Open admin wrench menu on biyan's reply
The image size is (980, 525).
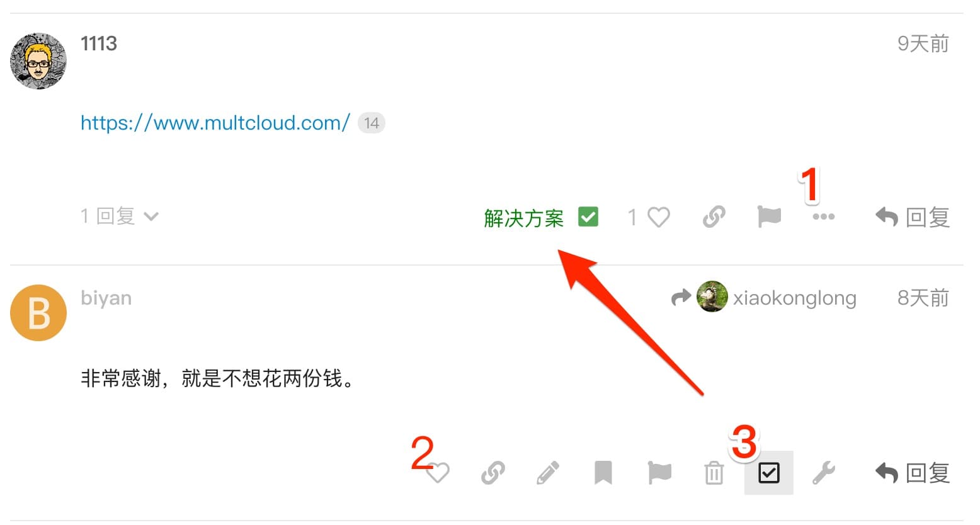click(x=823, y=473)
